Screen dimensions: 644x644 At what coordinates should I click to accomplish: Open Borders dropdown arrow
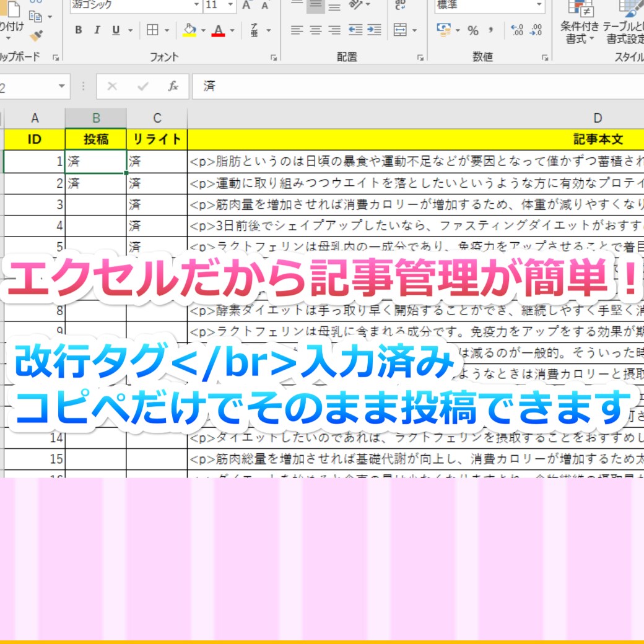click(167, 30)
